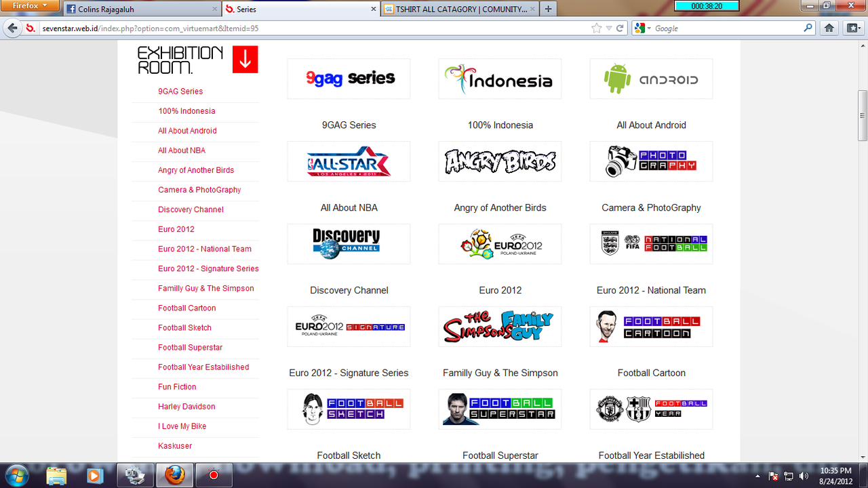
Task: Show hidden tray icons arrow
Action: click(758, 476)
